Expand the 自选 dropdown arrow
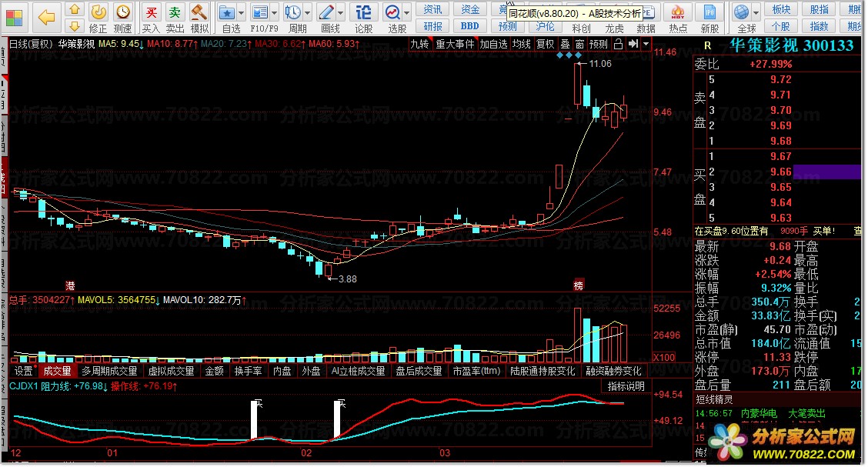The height and width of the screenshot is (467, 868). [241, 12]
